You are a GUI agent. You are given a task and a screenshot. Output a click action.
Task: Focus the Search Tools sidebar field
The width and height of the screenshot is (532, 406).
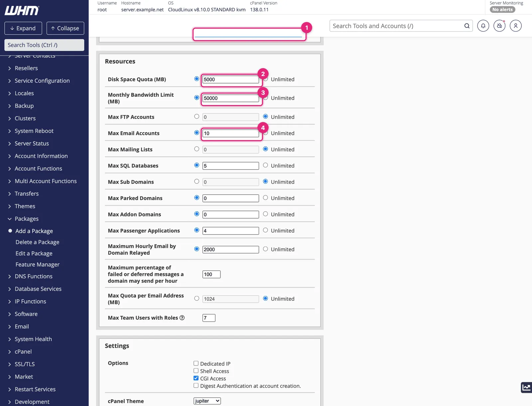pyautogui.click(x=44, y=45)
